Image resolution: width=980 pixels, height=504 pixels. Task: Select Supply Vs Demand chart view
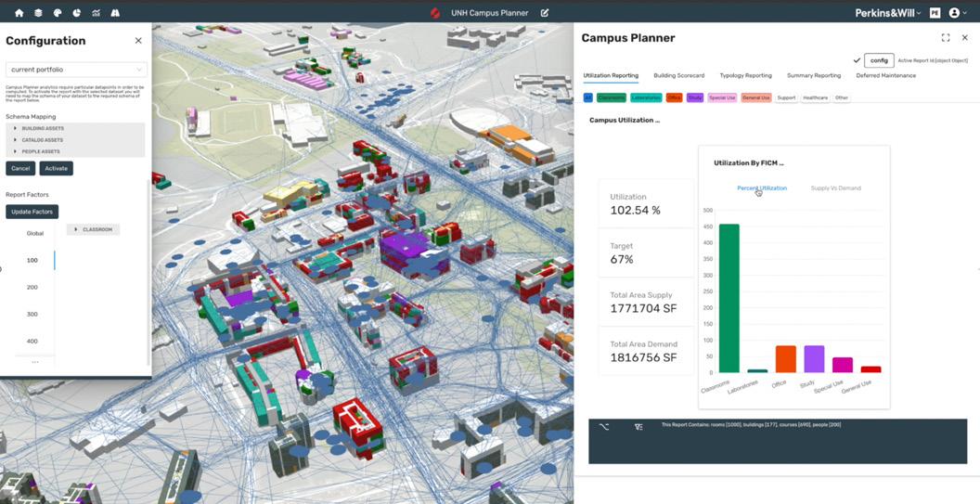tap(835, 187)
